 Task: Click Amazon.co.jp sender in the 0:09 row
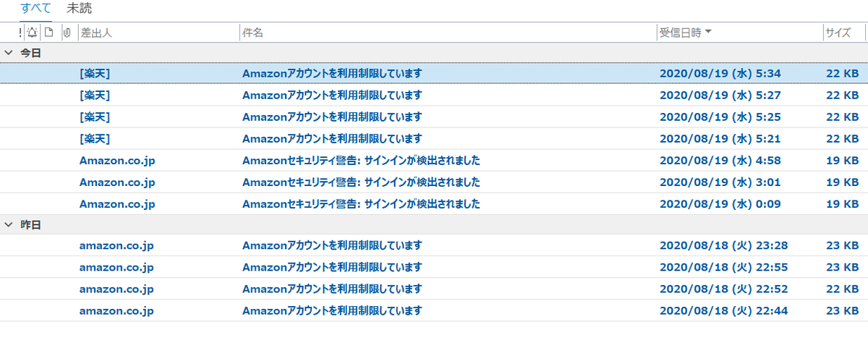[117, 204]
